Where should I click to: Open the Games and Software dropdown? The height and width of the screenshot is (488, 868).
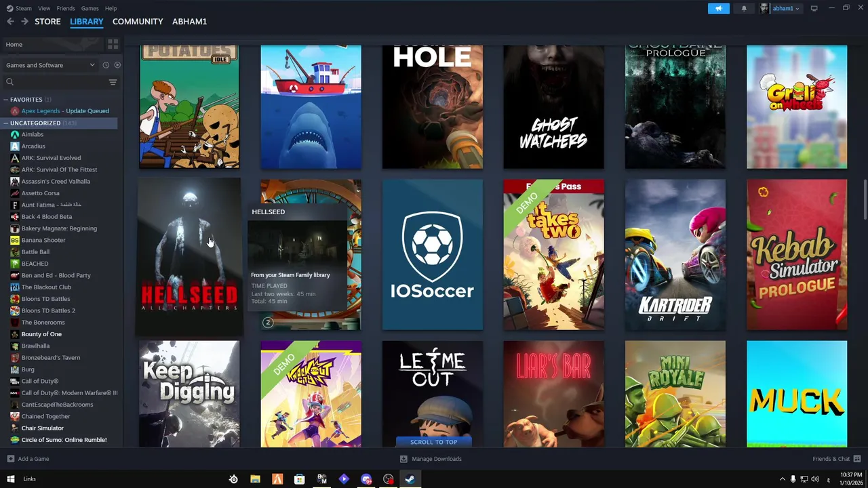(x=50, y=65)
